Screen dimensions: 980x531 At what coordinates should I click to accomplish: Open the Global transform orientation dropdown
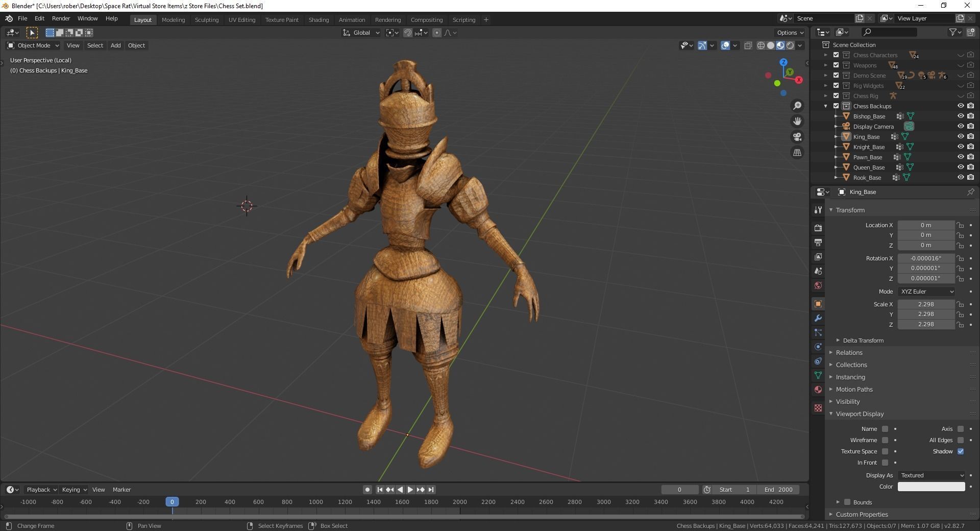[x=361, y=33]
